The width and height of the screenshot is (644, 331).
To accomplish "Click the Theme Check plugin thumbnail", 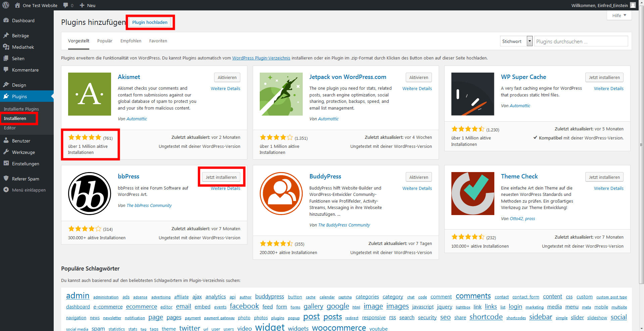I will 473,194.
